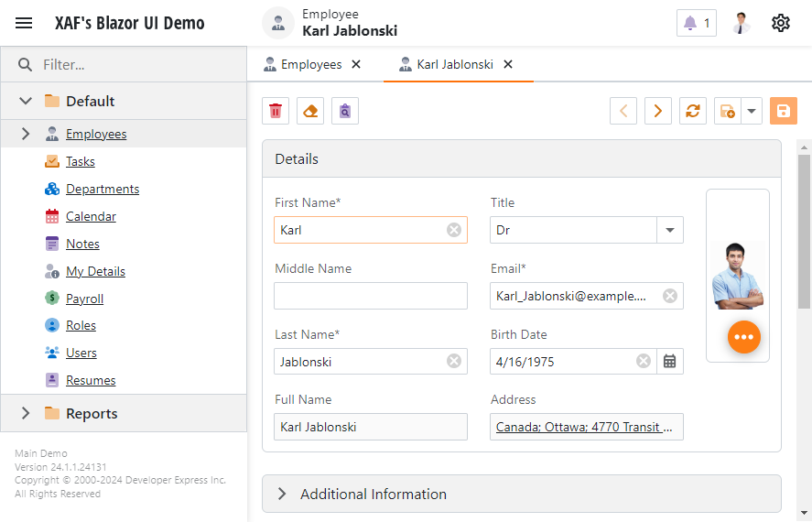Screen dimensions: 812x522
Task: Open the New record dropdown arrow
Action: [x=752, y=111]
